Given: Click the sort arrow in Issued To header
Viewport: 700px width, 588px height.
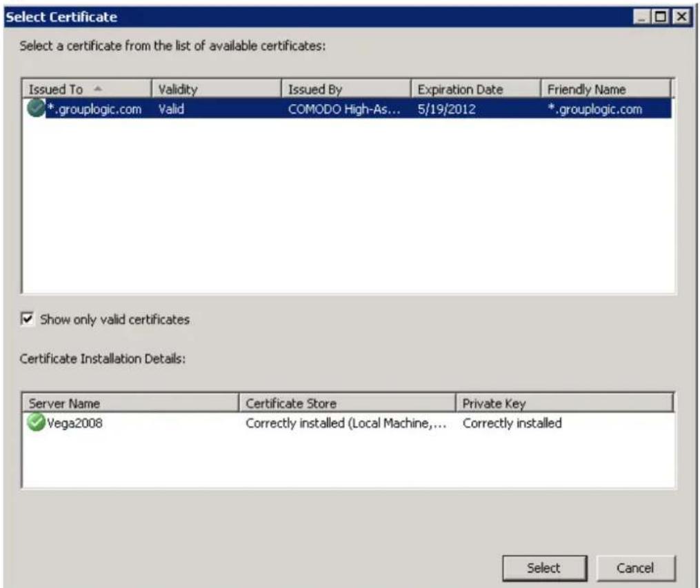Looking at the screenshot, I should [x=98, y=89].
